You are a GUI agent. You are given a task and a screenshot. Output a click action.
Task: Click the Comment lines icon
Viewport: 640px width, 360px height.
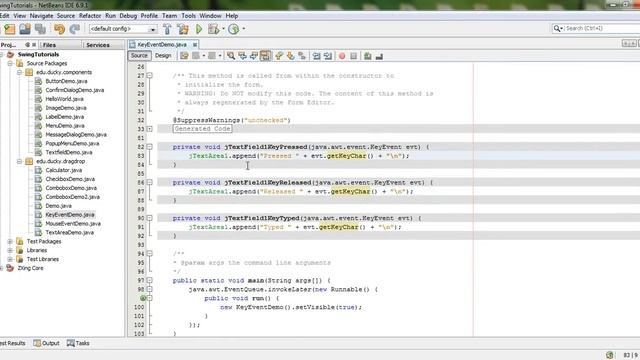coord(368,56)
